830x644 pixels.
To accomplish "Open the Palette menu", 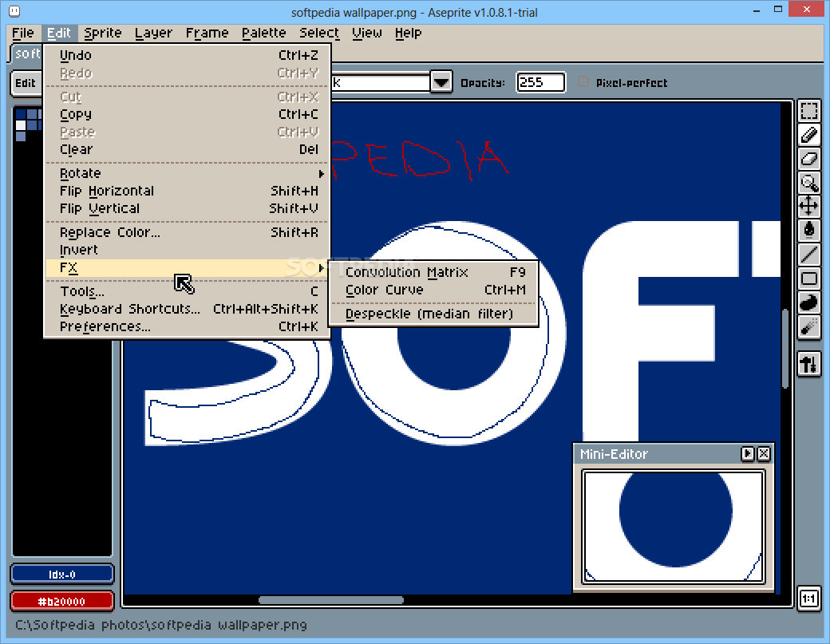I will point(263,33).
